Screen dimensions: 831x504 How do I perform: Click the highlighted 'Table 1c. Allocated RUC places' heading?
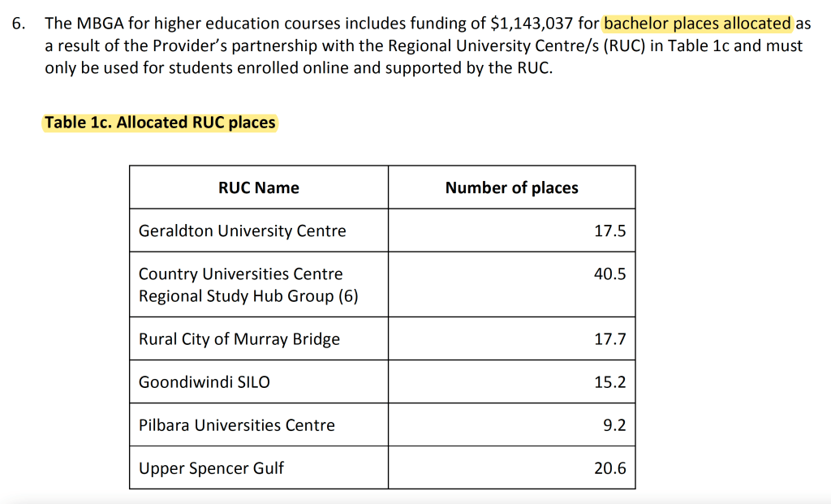(160, 123)
